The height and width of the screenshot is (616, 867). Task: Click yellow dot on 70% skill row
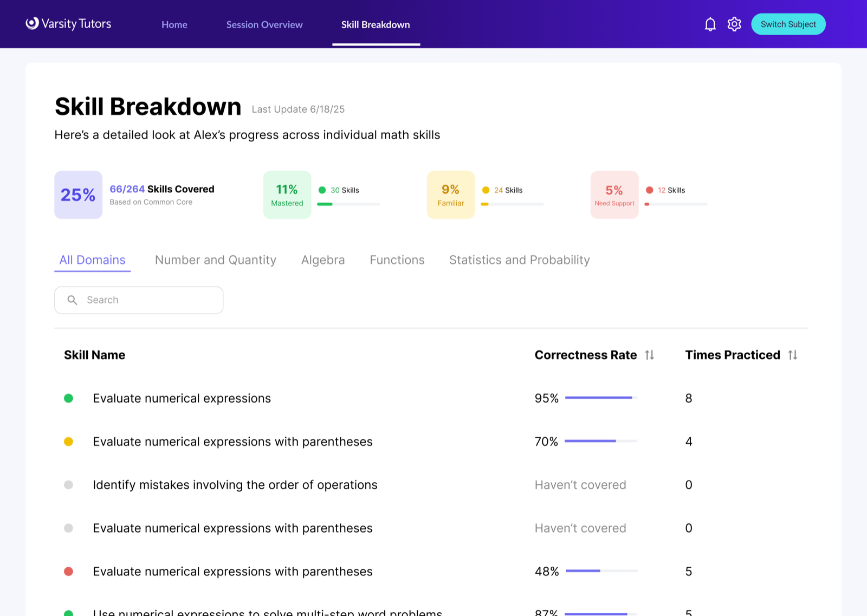coord(68,442)
